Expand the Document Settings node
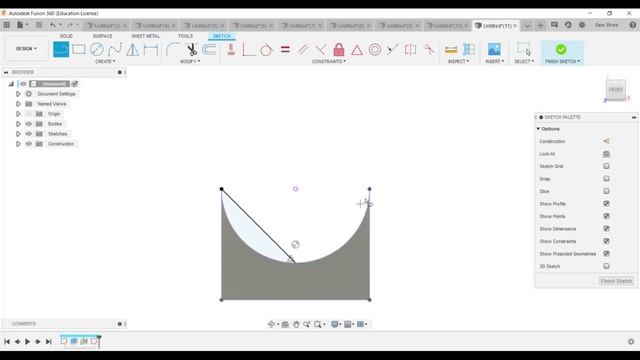 (x=18, y=94)
